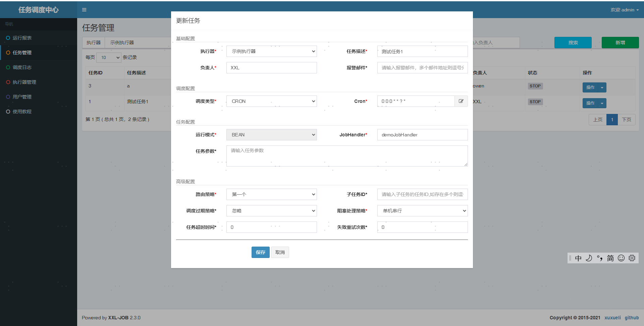This screenshot has width=644, height=326.
Task: Open the 调度类型 CRON dropdown
Action: pos(272,101)
